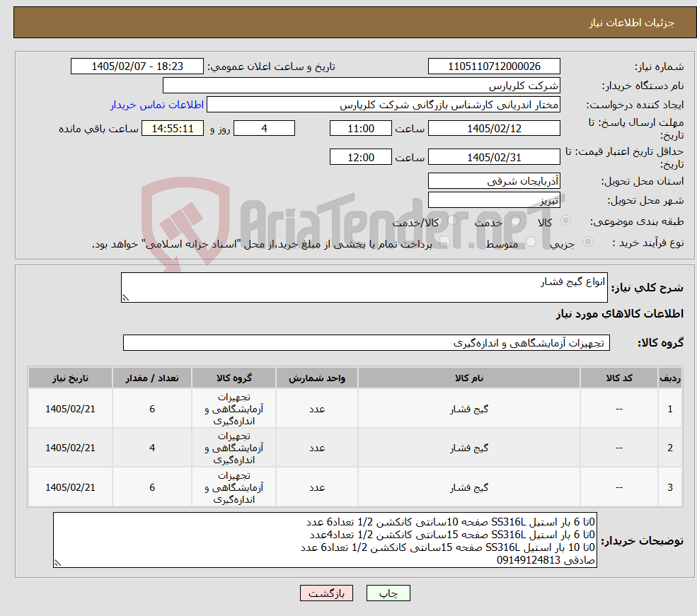Select the متوسط purchase type radio
The width and height of the screenshot is (697, 616).
coord(531,242)
